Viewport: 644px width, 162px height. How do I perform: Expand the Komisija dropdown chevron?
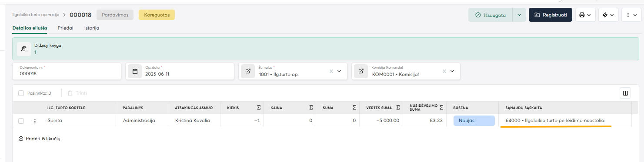(452, 71)
